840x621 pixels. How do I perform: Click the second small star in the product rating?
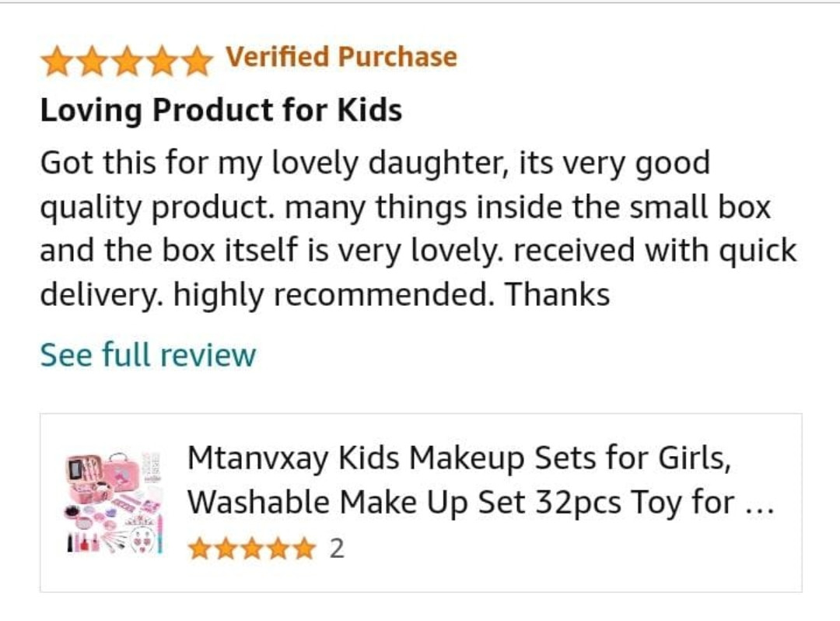click(226, 549)
